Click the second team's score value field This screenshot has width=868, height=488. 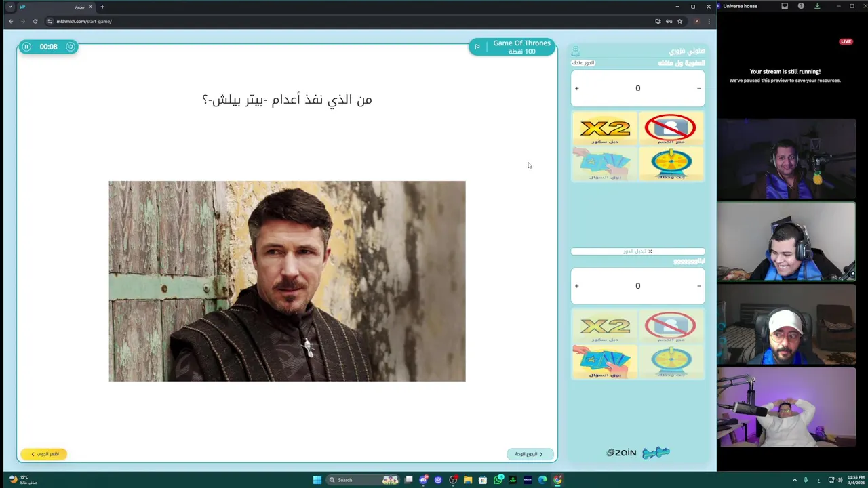(637, 286)
